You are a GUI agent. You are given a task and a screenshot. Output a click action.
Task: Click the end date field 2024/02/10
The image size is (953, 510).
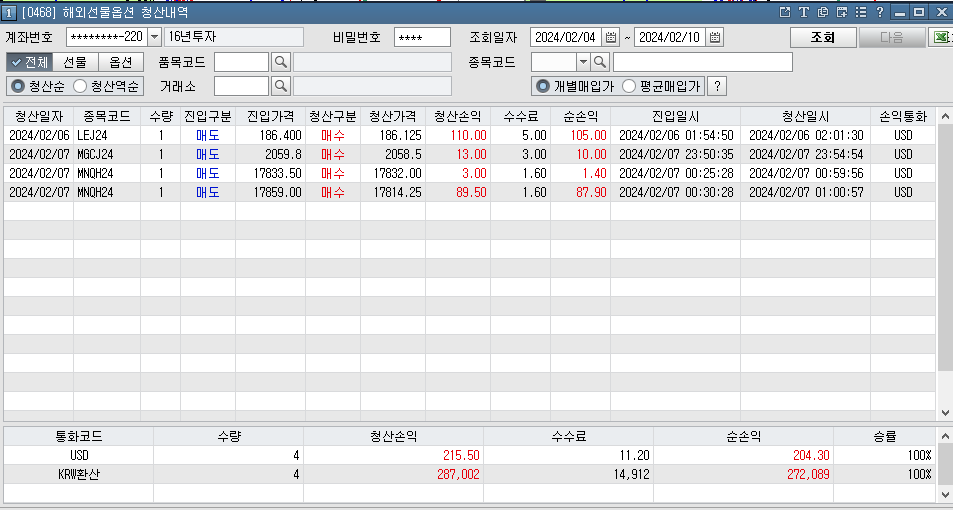(x=670, y=37)
